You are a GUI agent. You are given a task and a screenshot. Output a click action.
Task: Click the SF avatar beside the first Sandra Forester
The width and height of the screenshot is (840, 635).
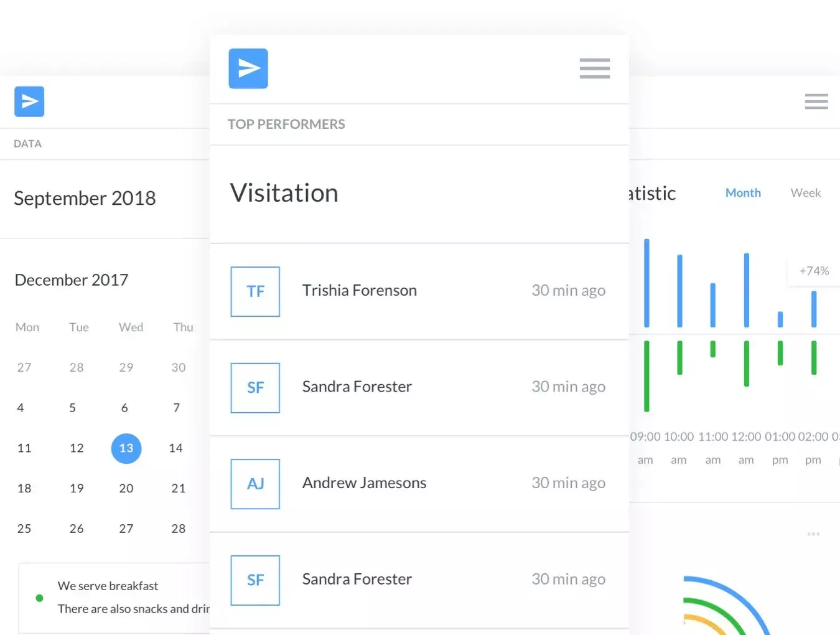pyautogui.click(x=255, y=388)
